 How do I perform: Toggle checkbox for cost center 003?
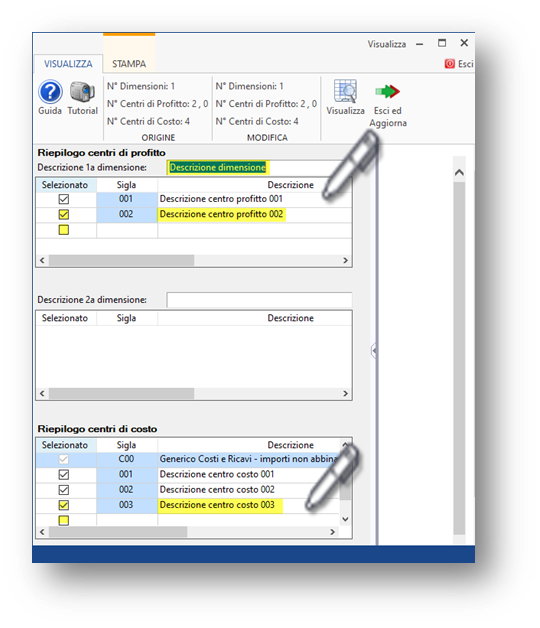tap(64, 505)
